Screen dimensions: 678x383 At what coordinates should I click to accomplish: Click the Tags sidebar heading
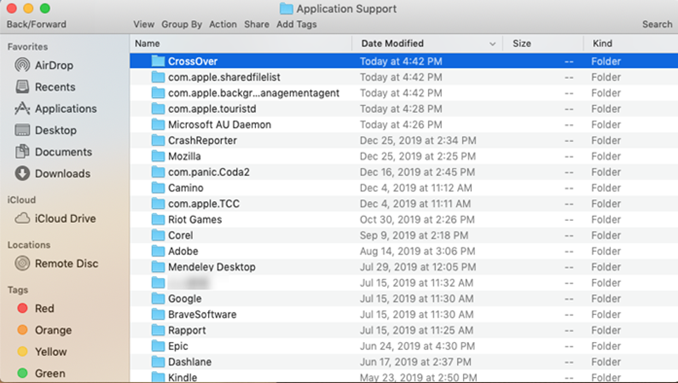coord(18,290)
